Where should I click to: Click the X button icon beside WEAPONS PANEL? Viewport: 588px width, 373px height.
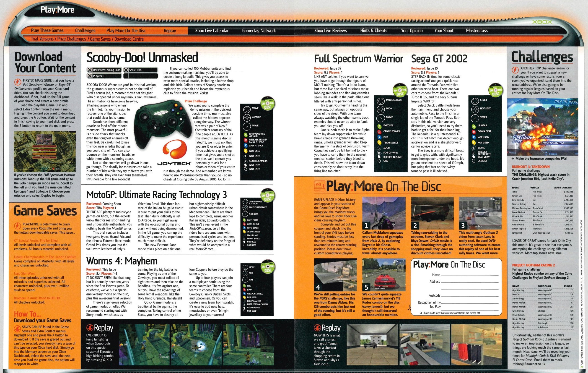point(244,294)
